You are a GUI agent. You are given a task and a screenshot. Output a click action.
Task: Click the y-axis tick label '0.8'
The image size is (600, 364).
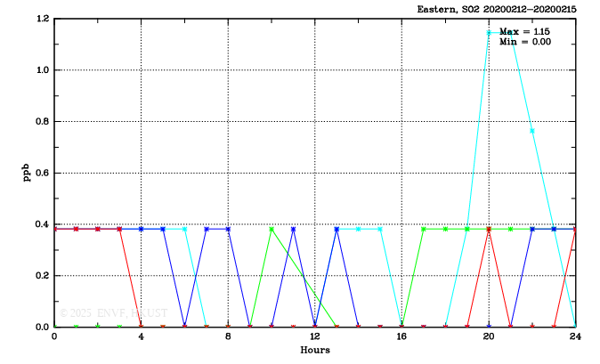[42, 122]
